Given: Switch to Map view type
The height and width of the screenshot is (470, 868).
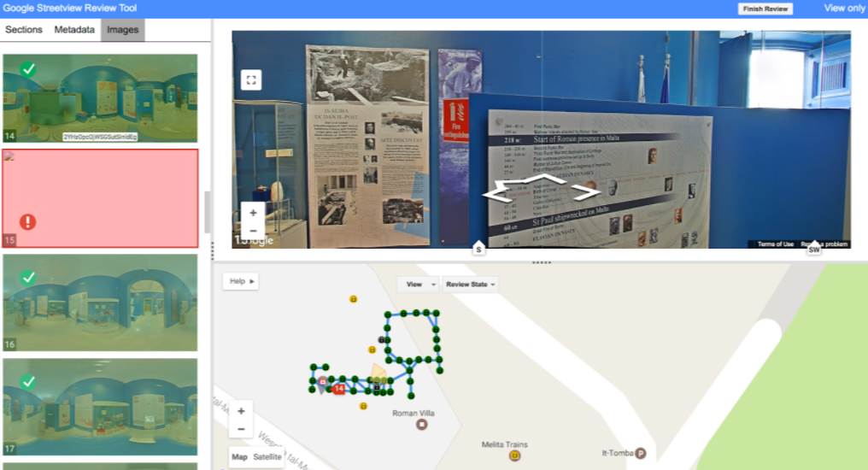Looking at the screenshot, I should click(x=239, y=456).
